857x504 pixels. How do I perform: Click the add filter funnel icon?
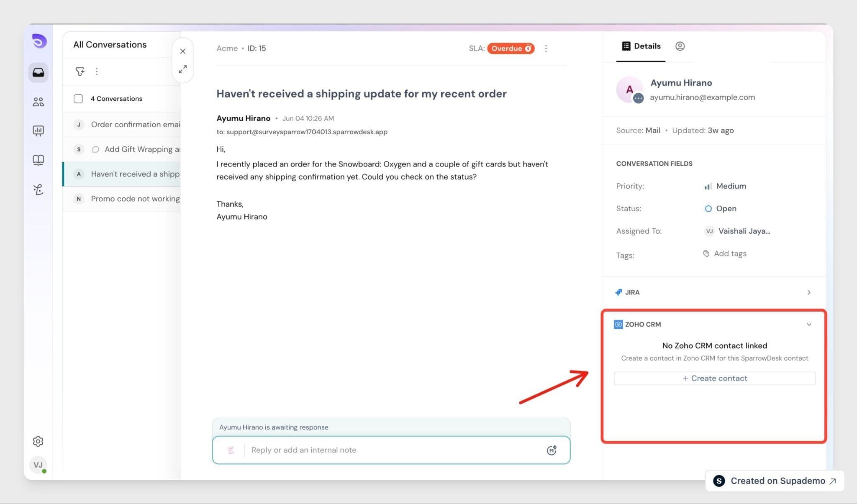(x=80, y=72)
